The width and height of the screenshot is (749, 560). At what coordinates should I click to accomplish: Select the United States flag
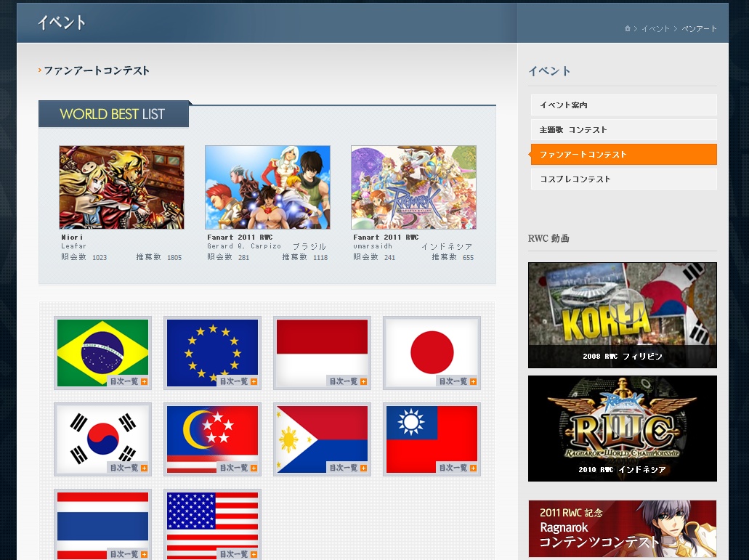coord(212,524)
